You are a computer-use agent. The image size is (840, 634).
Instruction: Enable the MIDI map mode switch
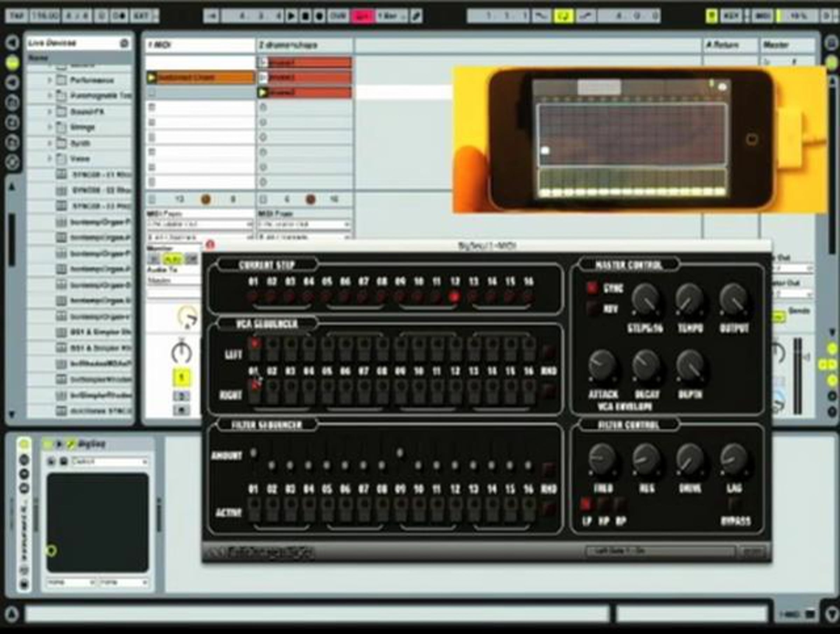click(x=762, y=16)
